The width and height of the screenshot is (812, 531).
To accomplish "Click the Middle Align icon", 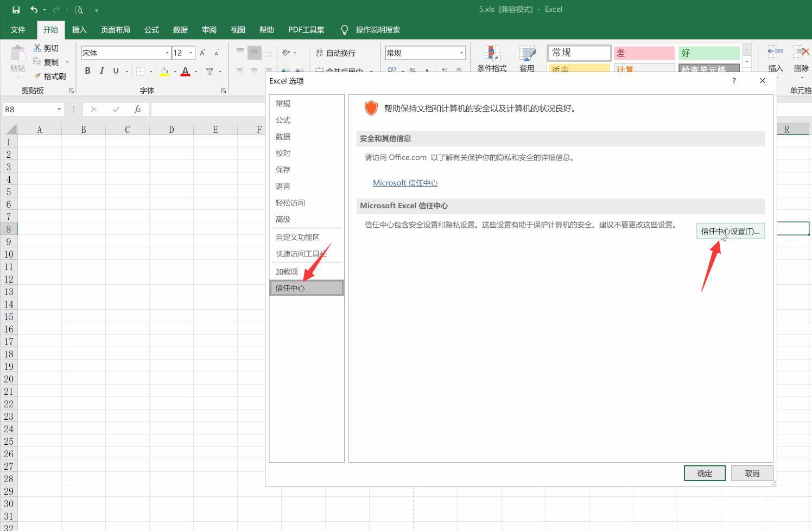I will 254,53.
